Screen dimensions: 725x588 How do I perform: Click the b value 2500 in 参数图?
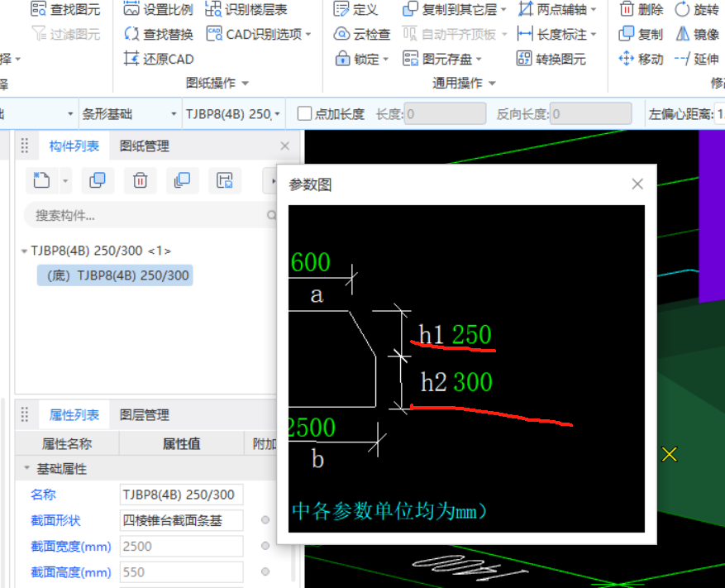(312, 428)
